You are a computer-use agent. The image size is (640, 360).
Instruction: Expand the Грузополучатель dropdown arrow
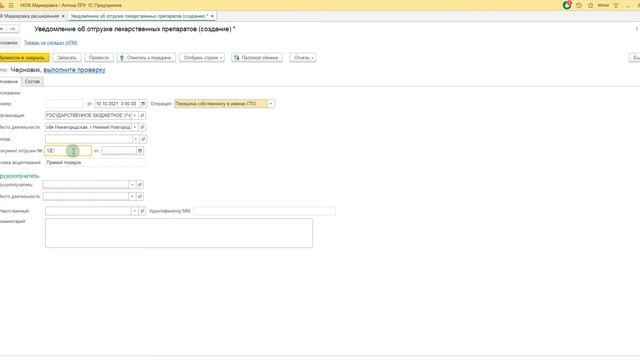[x=132, y=185]
